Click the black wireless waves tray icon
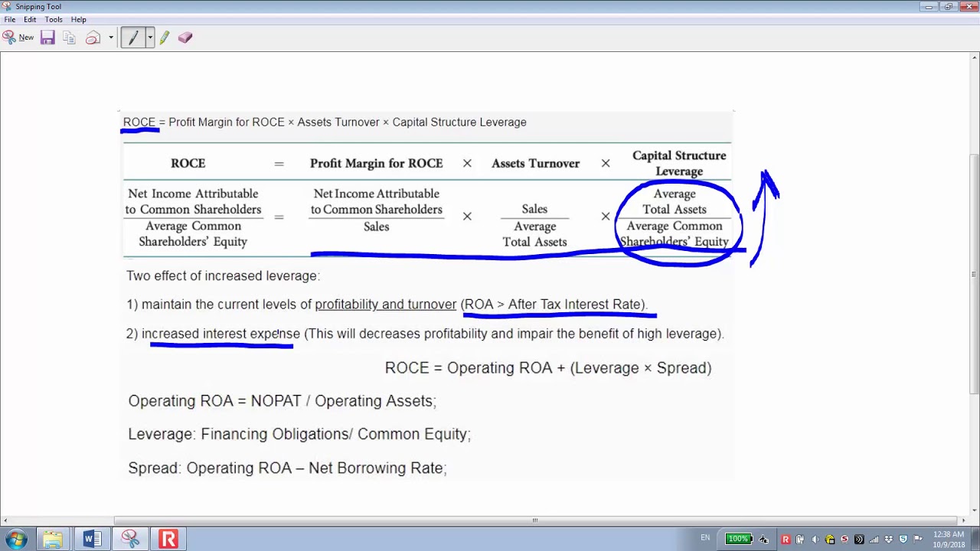Image resolution: width=980 pixels, height=551 pixels. tap(859, 540)
